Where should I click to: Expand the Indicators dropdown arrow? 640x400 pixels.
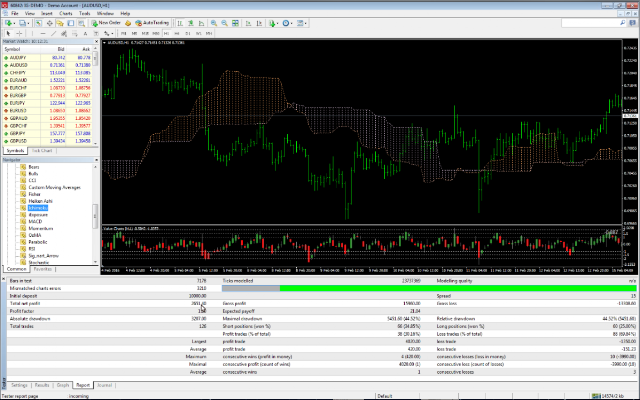pos(278,24)
